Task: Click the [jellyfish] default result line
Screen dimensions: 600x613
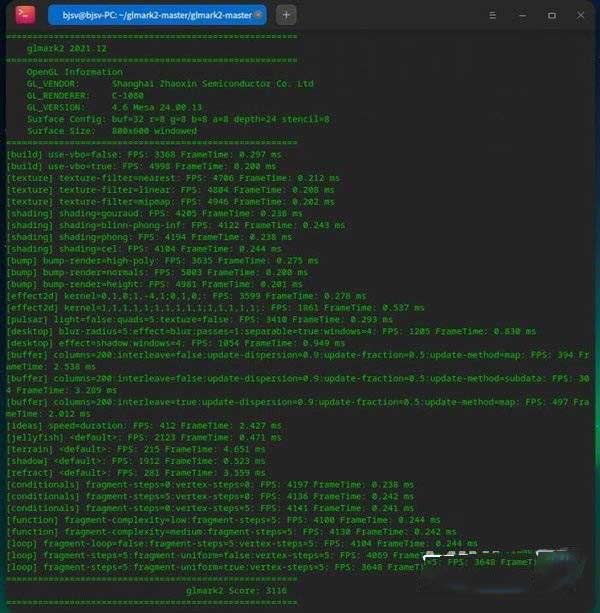Action: click(144, 437)
